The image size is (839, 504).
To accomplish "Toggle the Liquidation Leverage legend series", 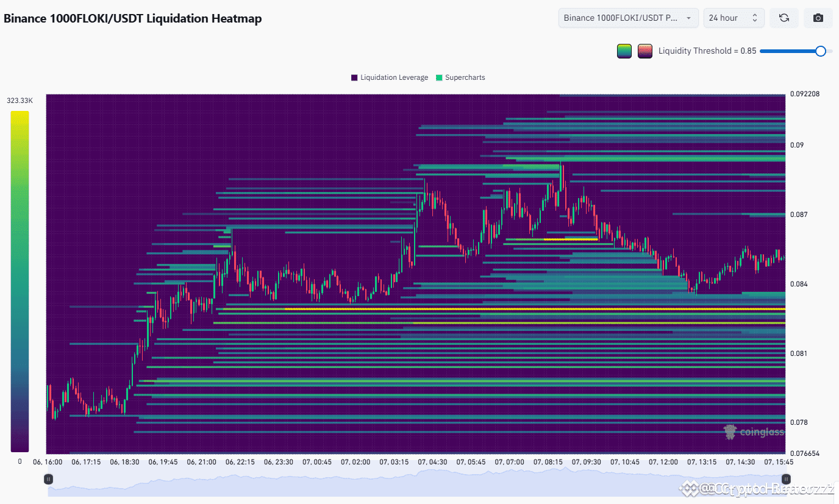I will (390, 77).
